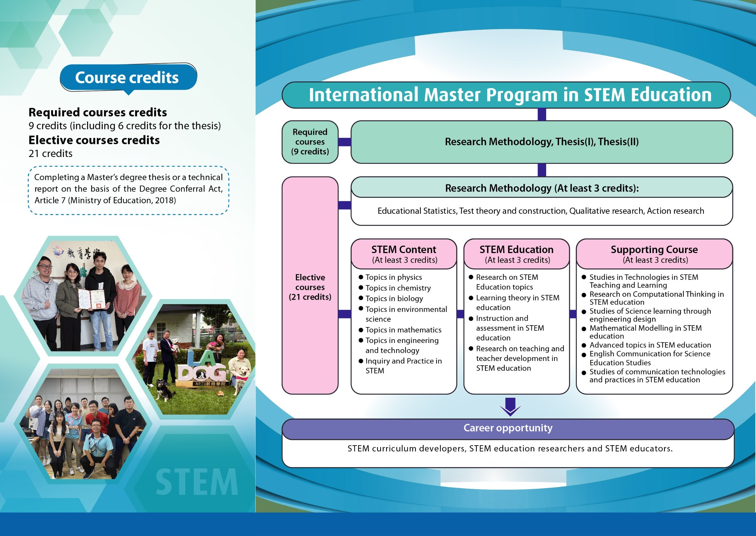Screen dimensions: 756x536
Task: Click the International Master Program title bar
Action: 506,95
